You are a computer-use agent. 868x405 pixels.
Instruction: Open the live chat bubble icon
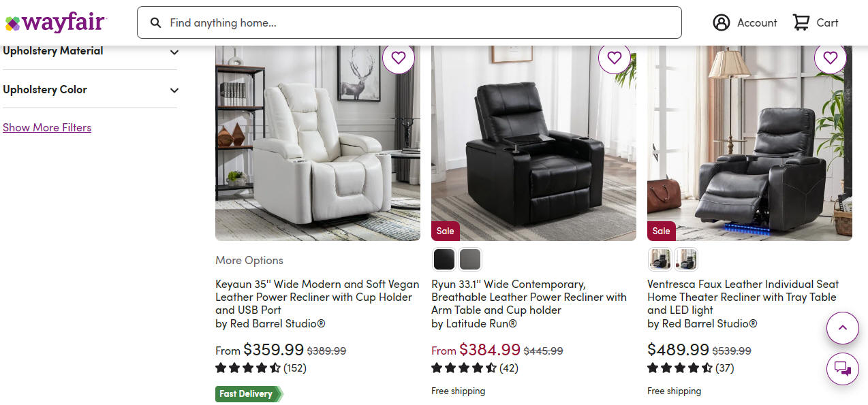coord(843,369)
